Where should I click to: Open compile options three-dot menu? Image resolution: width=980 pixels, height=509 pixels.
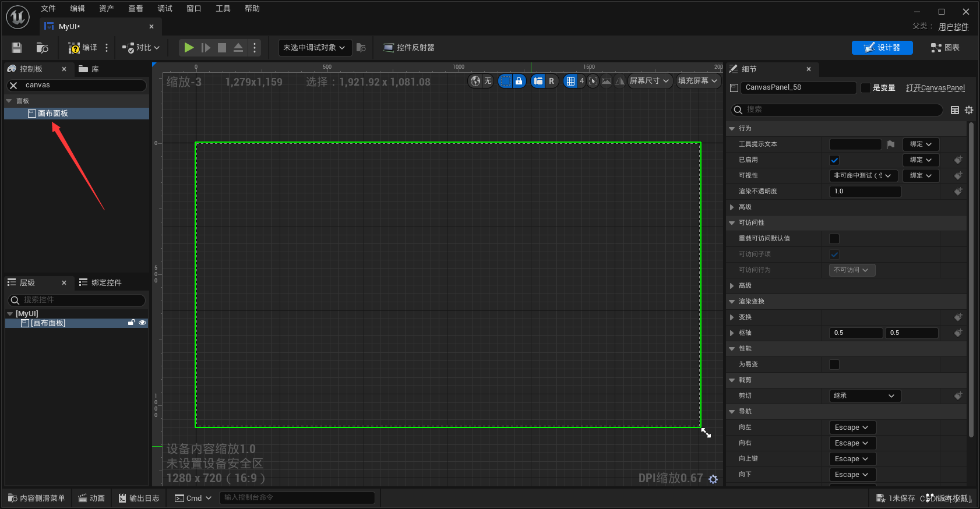point(107,48)
